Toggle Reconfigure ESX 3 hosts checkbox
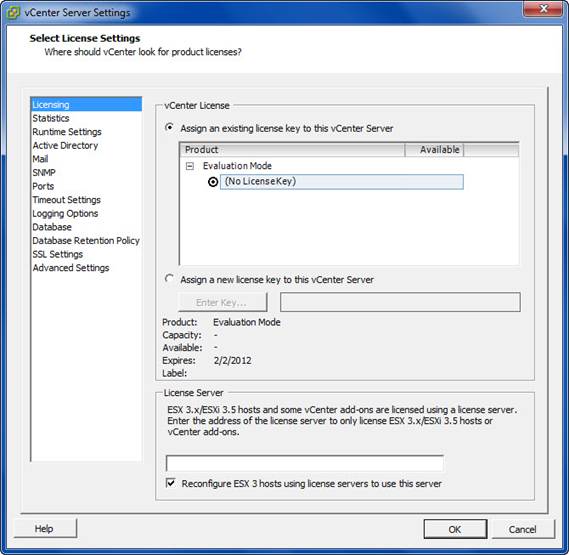Screen dimensions: 569x555 tap(170, 483)
